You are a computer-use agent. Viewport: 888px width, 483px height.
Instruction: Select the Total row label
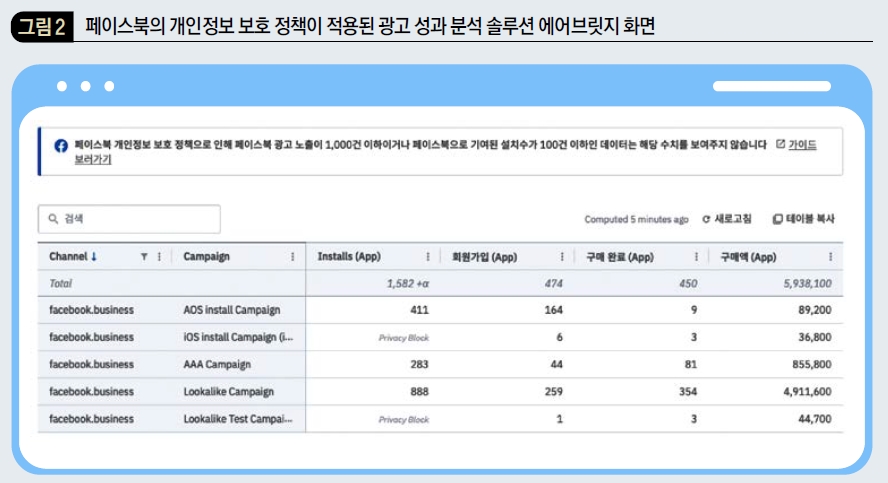point(61,284)
